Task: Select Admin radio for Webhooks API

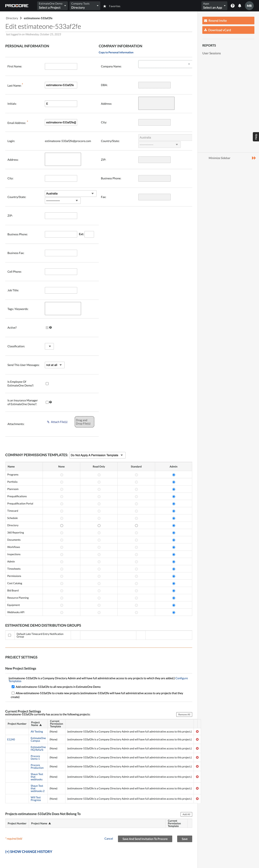Action: click(x=174, y=613)
